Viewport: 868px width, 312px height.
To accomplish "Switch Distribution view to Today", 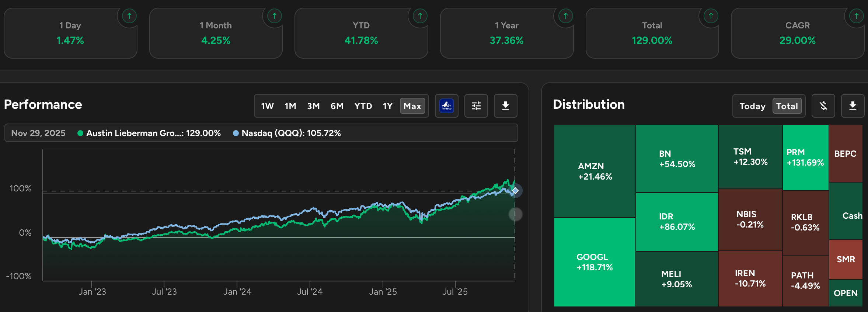I will pyautogui.click(x=752, y=106).
